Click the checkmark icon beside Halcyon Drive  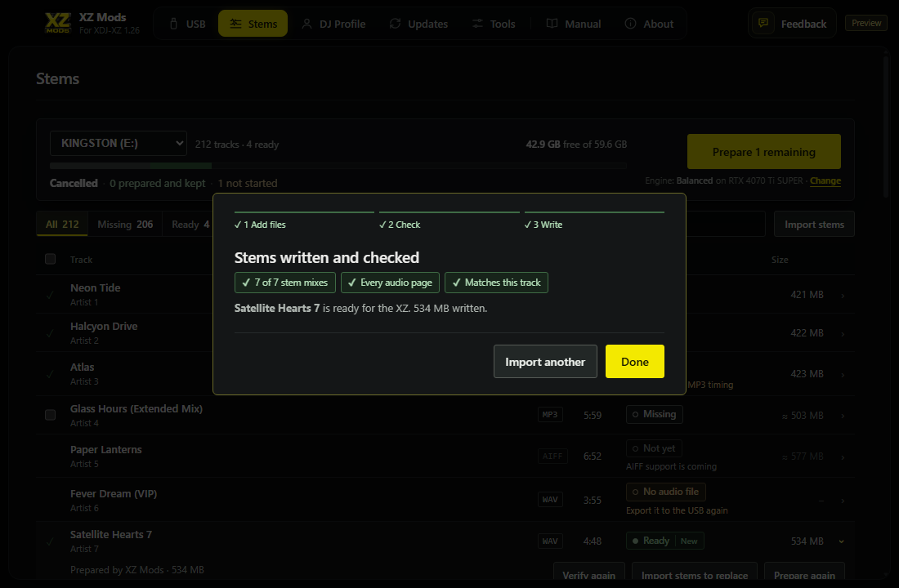pyautogui.click(x=51, y=333)
